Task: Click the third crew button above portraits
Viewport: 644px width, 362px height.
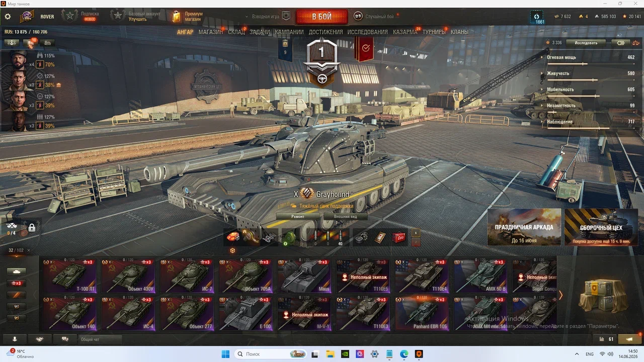Action: click(47, 43)
